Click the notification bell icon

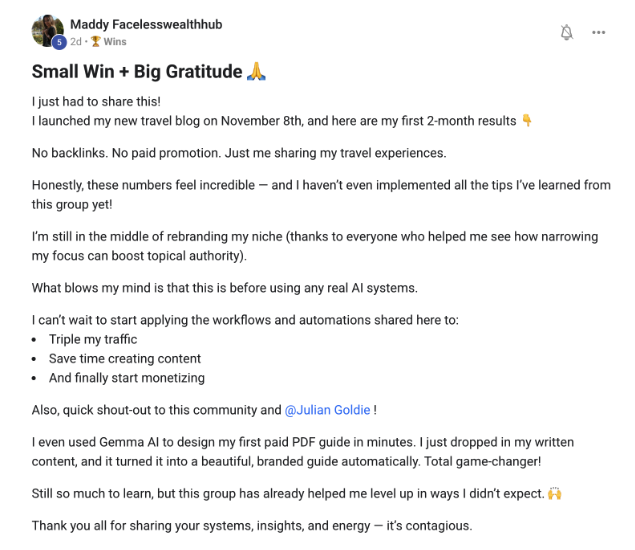coord(567,32)
